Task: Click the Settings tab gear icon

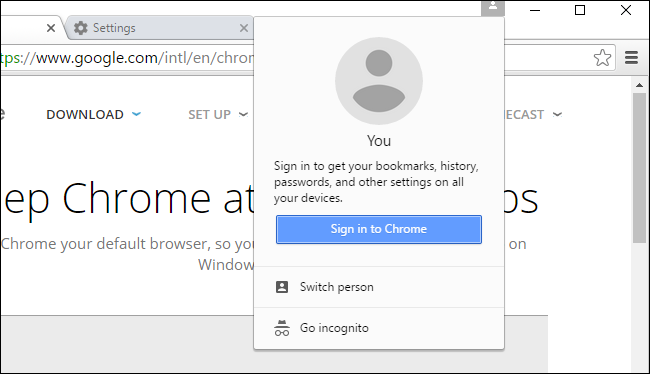Action: coord(81,28)
